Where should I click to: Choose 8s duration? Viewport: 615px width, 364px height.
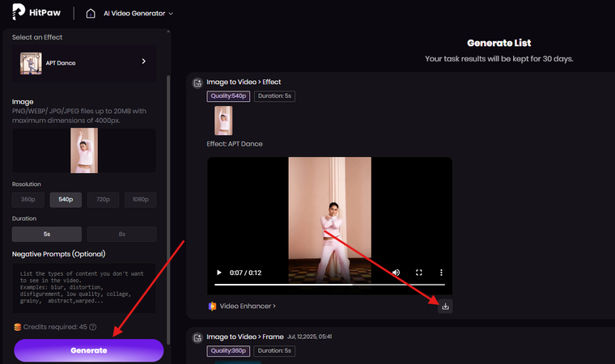tap(122, 234)
